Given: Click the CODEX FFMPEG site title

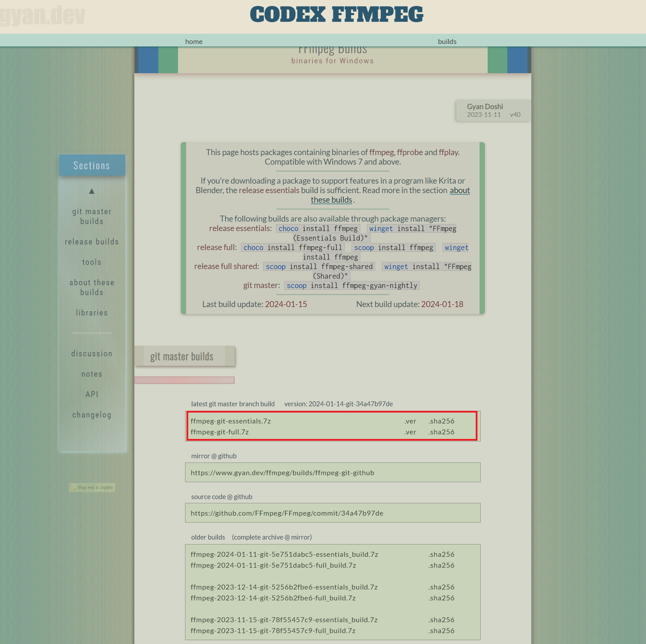Looking at the screenshot, I should click(336, 15).
